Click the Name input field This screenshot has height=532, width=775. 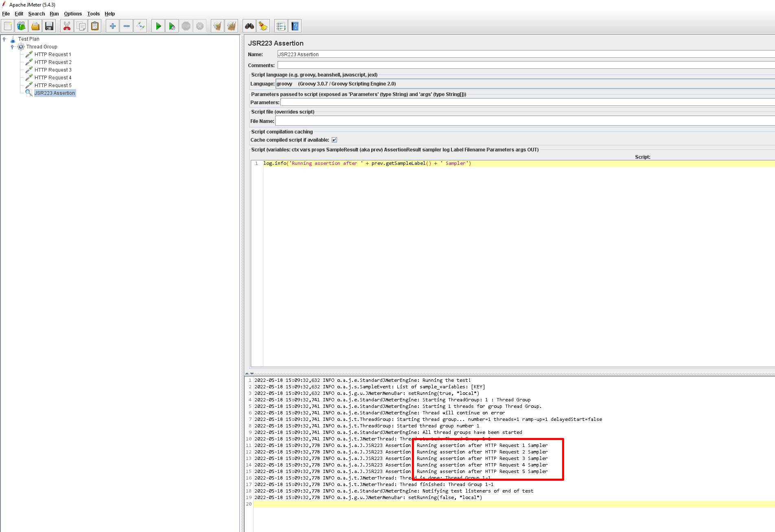[x=526, y=55]
